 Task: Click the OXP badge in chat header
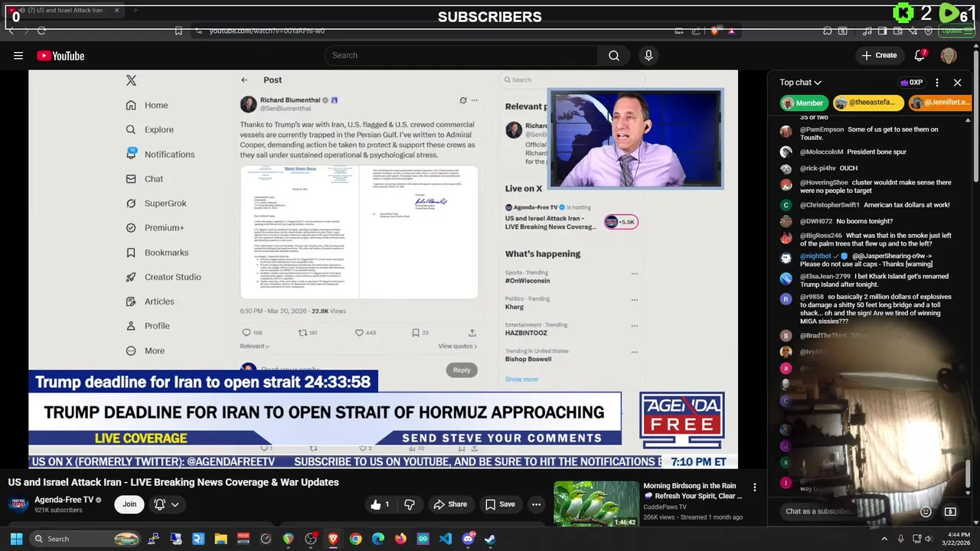911,83
